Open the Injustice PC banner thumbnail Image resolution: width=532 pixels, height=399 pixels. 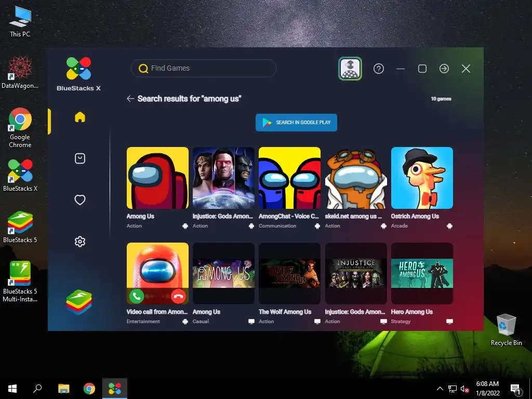(x=355, y=273)
